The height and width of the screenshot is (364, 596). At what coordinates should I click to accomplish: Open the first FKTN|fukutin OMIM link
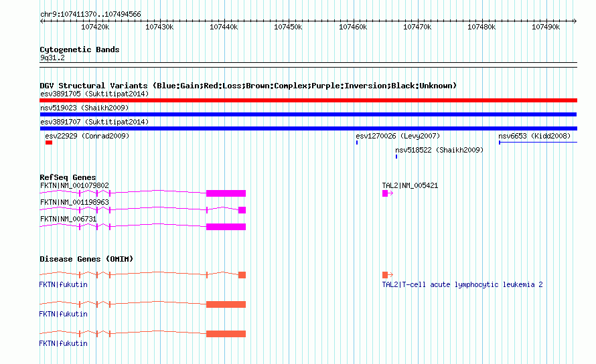[64, 284]
